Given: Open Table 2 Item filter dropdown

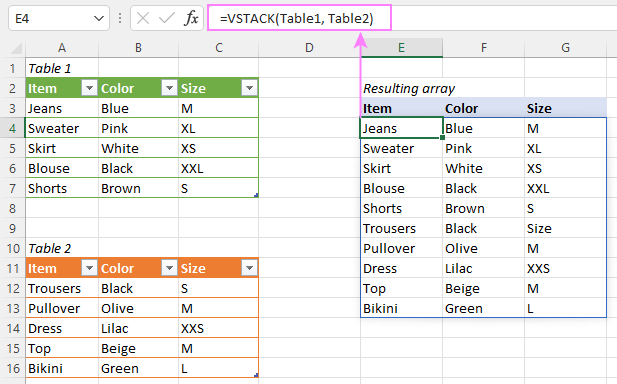Looking at the screenshot, I should (x=89, y=268).
